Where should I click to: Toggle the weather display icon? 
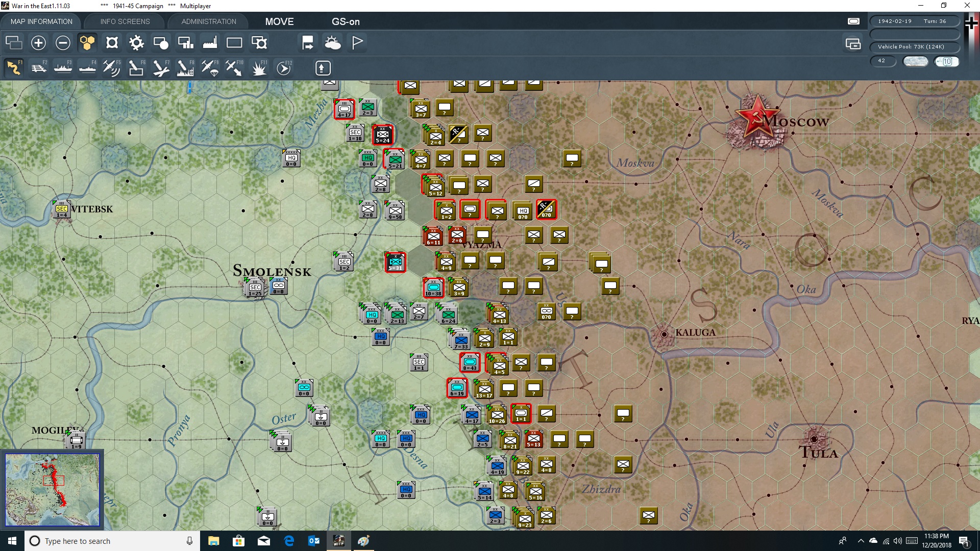click(333, 43)
